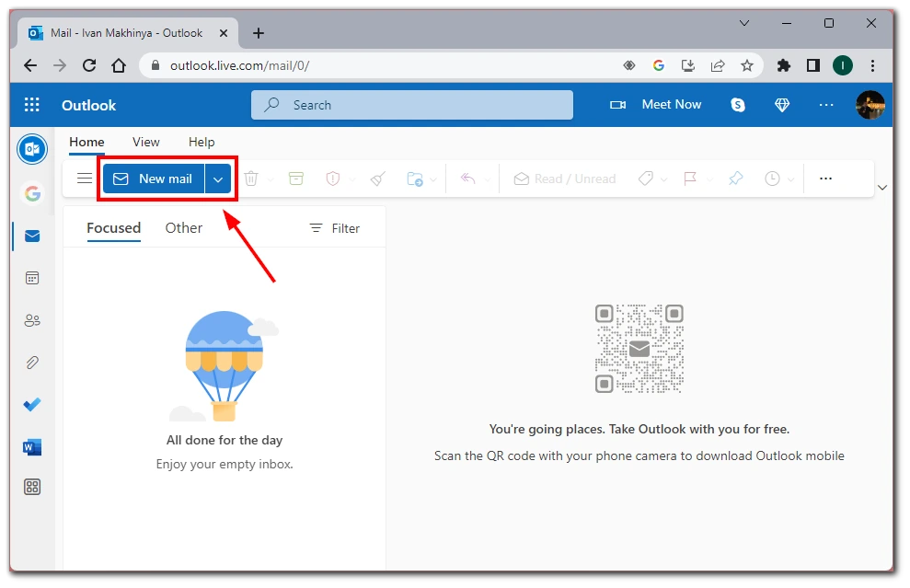The width and height of the screenshot is (910, 588).
Task: Expand the ribbon with side chevron
Action: (882, 188)
